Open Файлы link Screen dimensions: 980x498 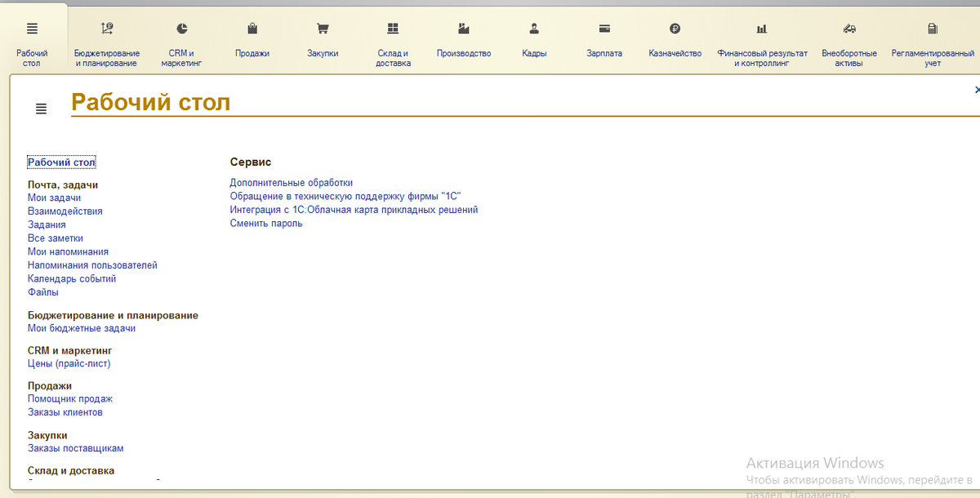point(43,292)
